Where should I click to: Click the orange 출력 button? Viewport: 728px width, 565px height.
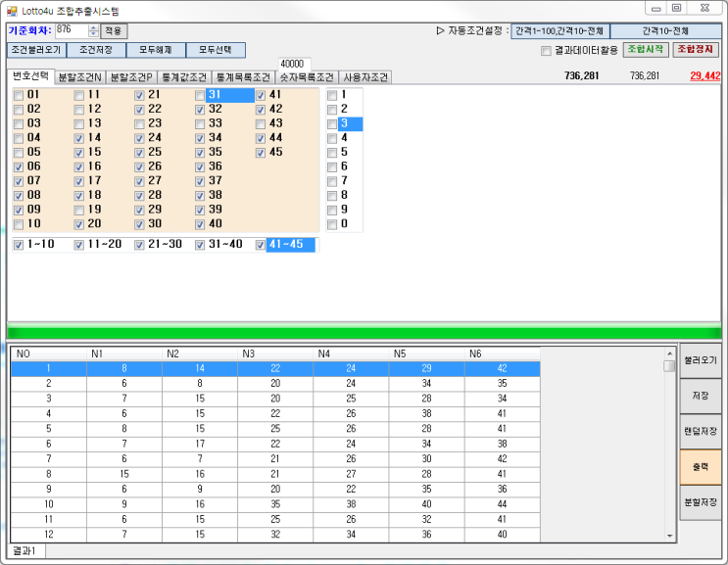tap(701, 467)
